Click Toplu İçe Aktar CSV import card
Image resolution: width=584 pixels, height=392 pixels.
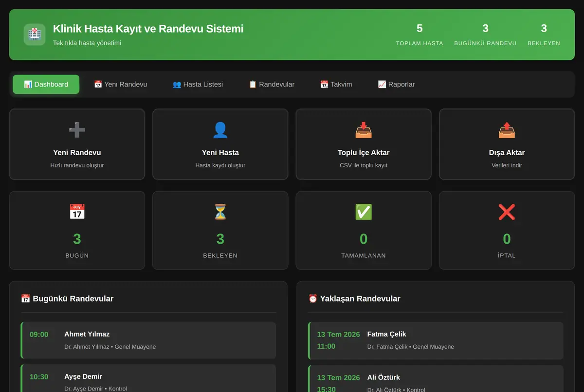[364, 144]
